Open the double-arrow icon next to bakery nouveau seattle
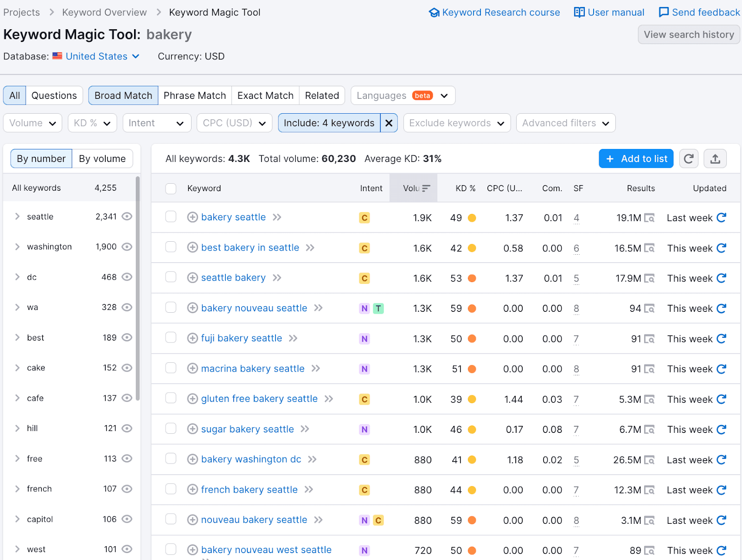Screen dimensions: 742x560 tap(318, 308)
